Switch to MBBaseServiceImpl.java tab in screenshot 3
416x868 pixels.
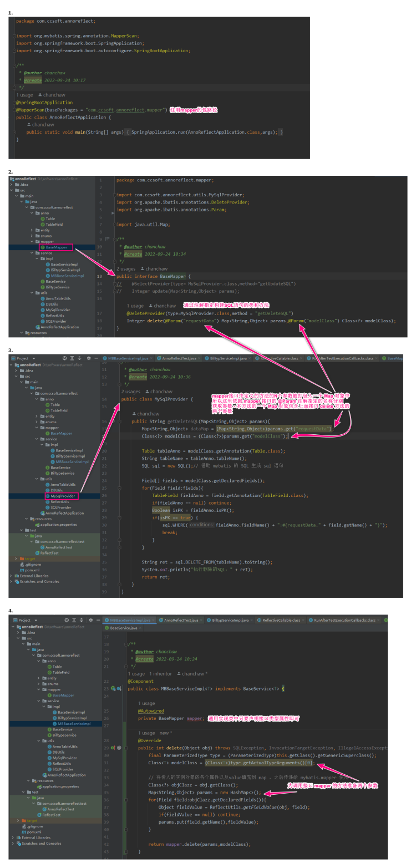click(127, 358)
